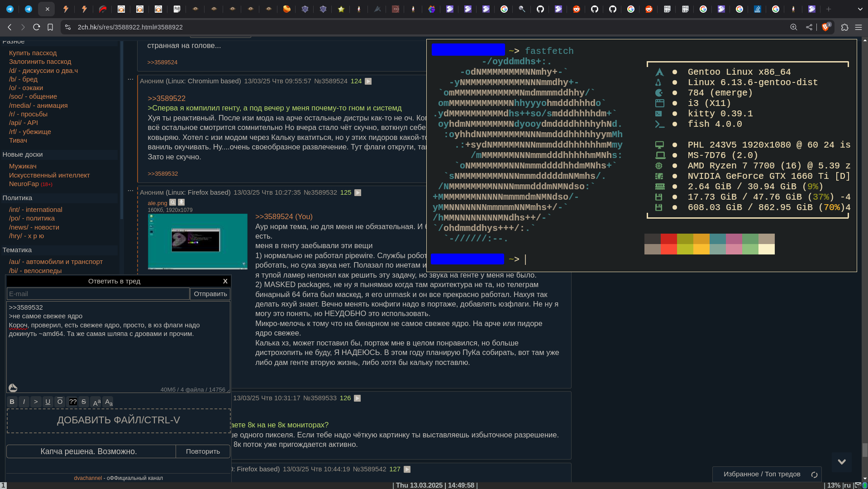The image size is (868, 489).
Task: Close the current active tab
Action: pos(47,9)
